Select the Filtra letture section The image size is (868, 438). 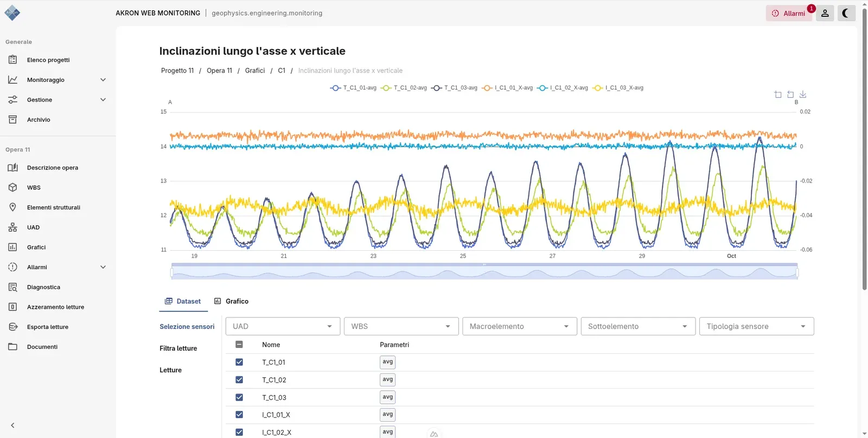pyautogui.click(x=178, y=348)
